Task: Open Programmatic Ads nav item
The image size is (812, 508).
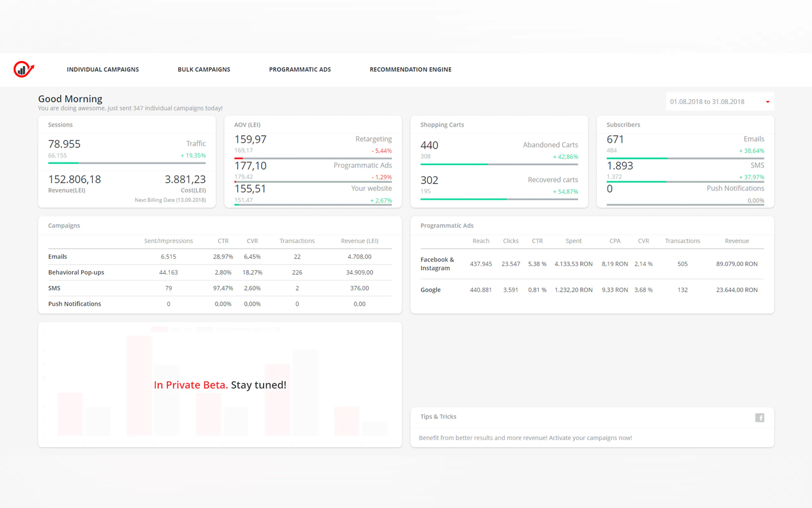Action: [300, 69]
